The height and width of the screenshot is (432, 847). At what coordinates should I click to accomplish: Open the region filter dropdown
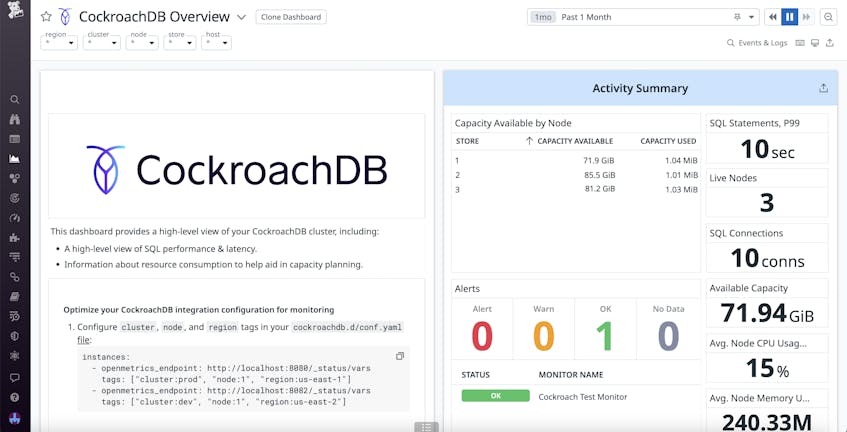click(x=59, y=42)
